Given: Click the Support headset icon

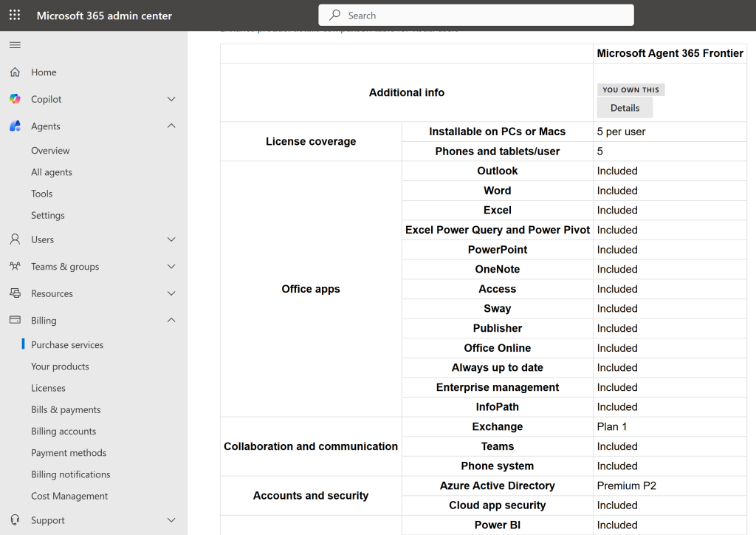Looking at the screenshot, I should click(x=15, y=520).
